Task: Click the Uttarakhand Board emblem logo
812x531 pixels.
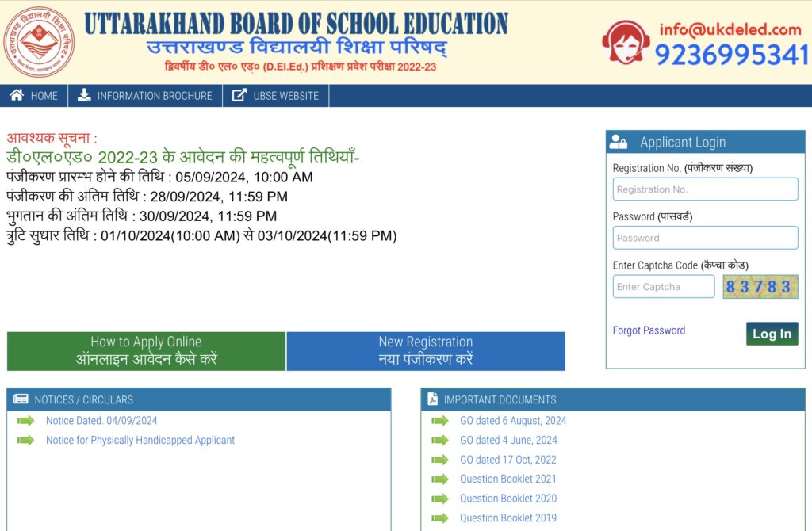Action: click(x=39, y=42)
